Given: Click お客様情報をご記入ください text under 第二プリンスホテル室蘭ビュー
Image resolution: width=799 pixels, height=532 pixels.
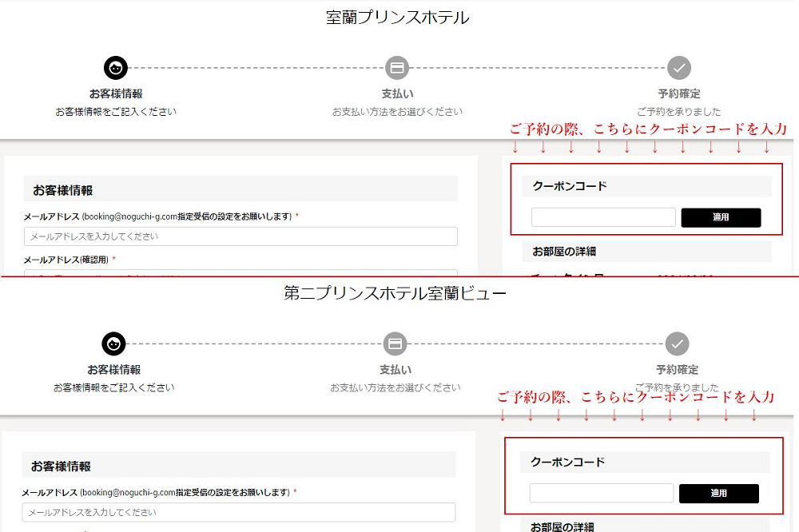Looking at the screenshot, I should pos(113,387).
